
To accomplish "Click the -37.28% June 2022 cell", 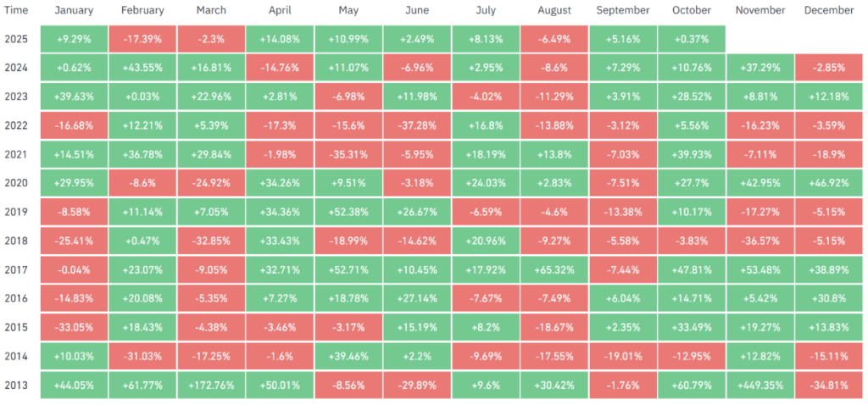I will click(417, 125).
